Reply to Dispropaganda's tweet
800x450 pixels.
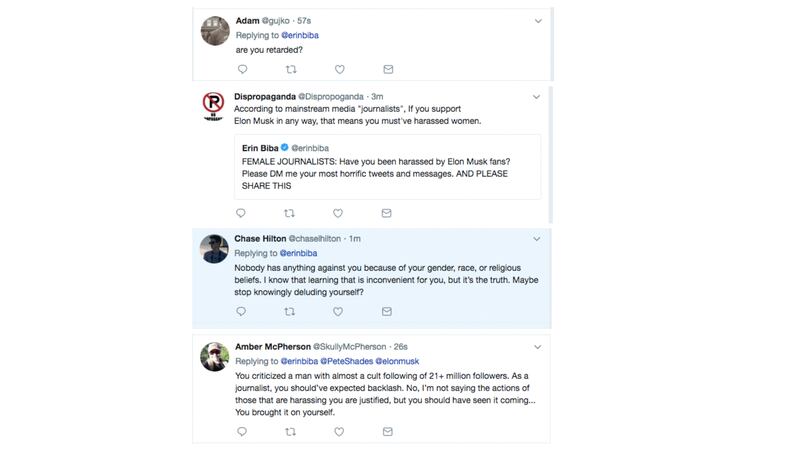click(x=241, y=213)
